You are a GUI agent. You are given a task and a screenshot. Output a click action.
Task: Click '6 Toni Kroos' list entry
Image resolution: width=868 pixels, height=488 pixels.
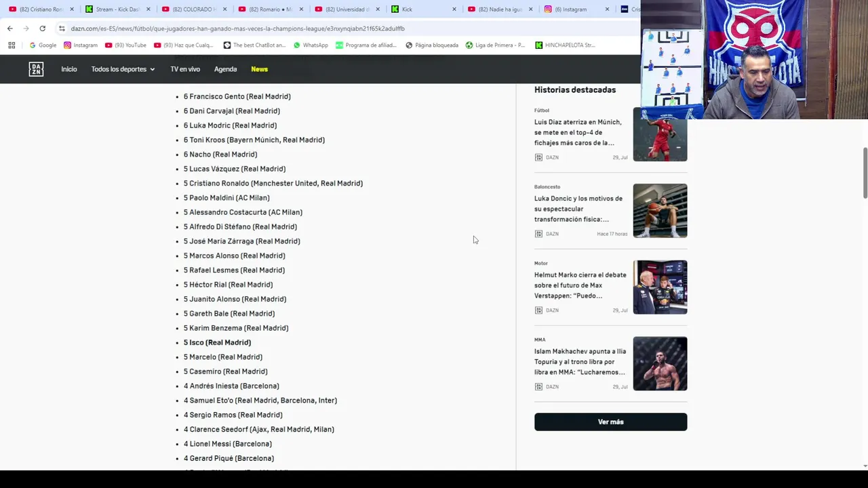coord(254,140)
